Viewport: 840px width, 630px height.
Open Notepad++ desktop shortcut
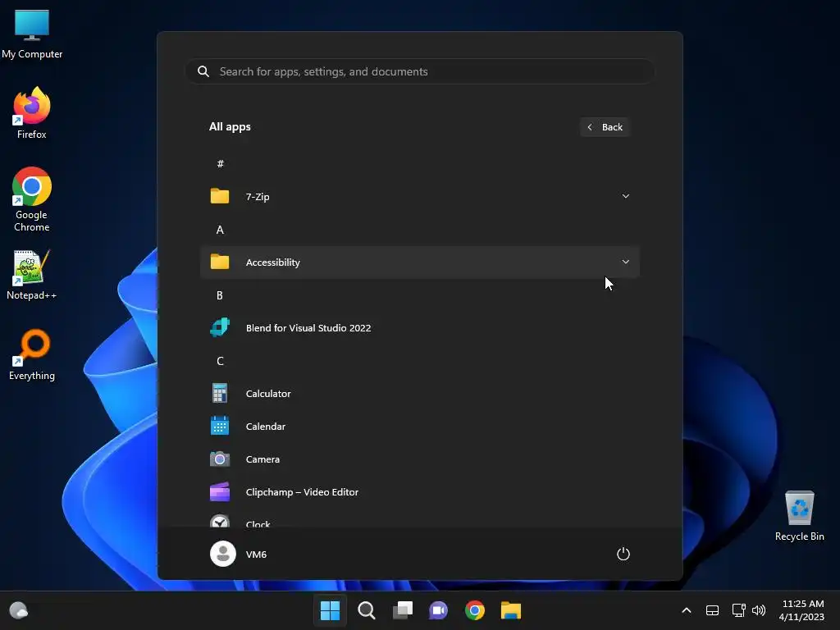coord(32,274)
